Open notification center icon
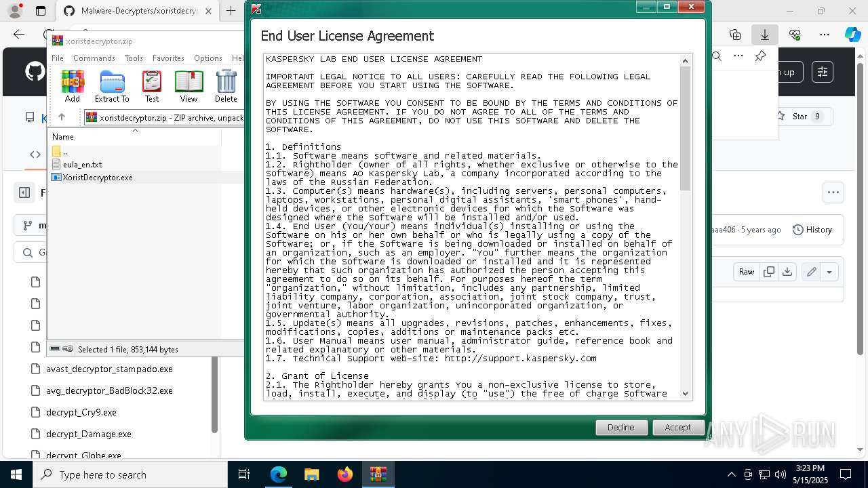Image resolution: width=868 pixels, height=488 pixels. pos(846,474)
